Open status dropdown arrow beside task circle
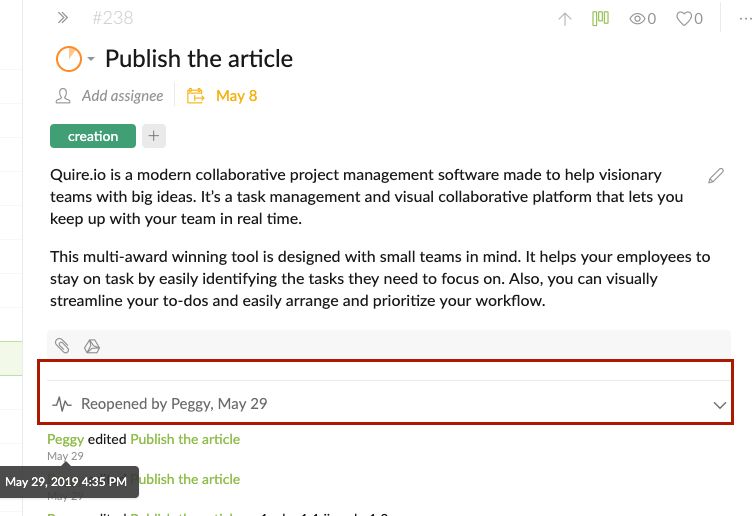The image size is (755, 516). (91, 59)
